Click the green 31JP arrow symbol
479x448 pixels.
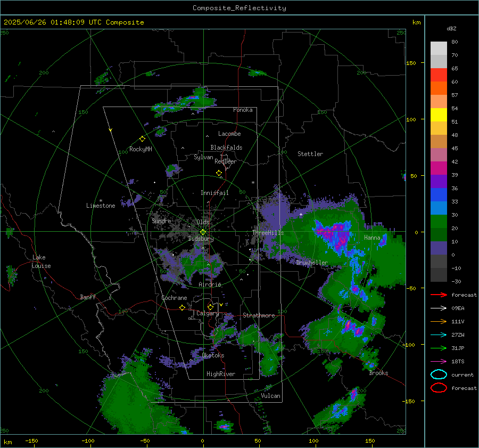point(439,348)
